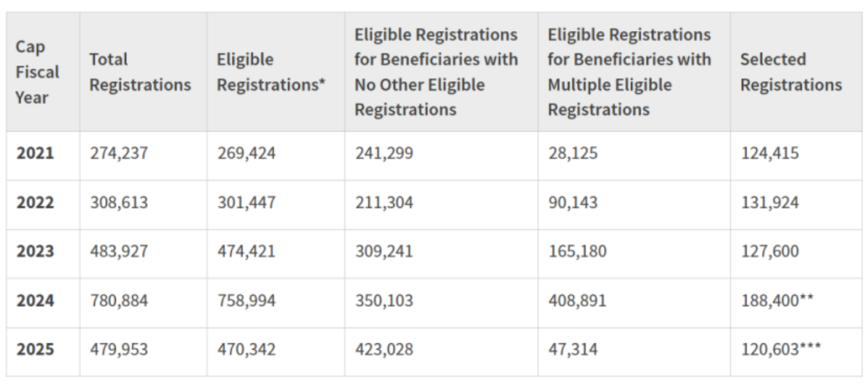Select the Total Registrations column header
The height and width of the screenshot is (385, 868).
click(x=140, y=72)
